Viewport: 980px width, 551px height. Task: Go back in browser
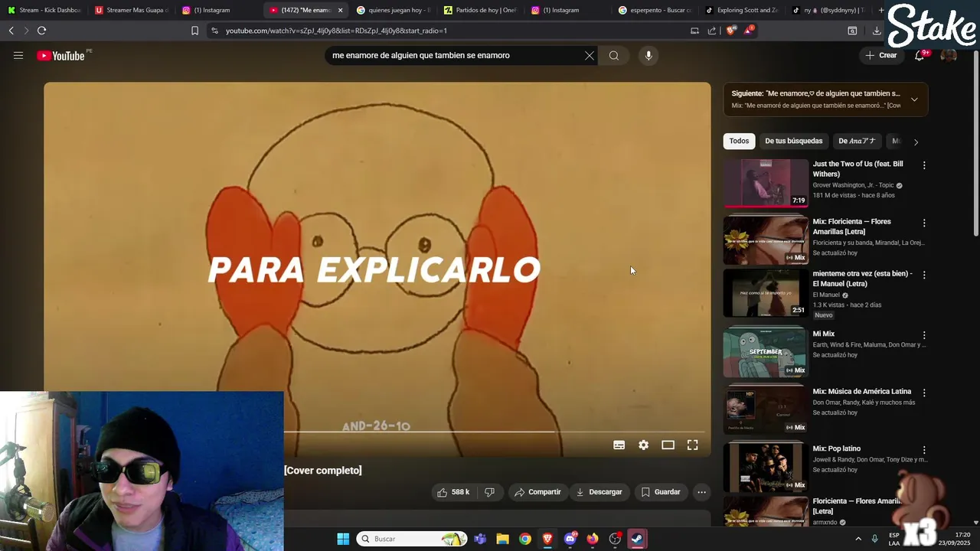tap(11, 31)
